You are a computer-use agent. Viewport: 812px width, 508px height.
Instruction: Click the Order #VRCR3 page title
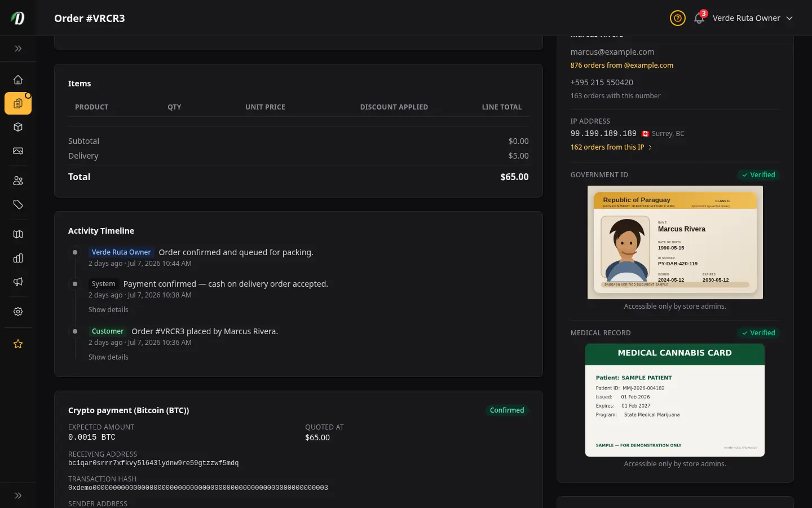90,18
